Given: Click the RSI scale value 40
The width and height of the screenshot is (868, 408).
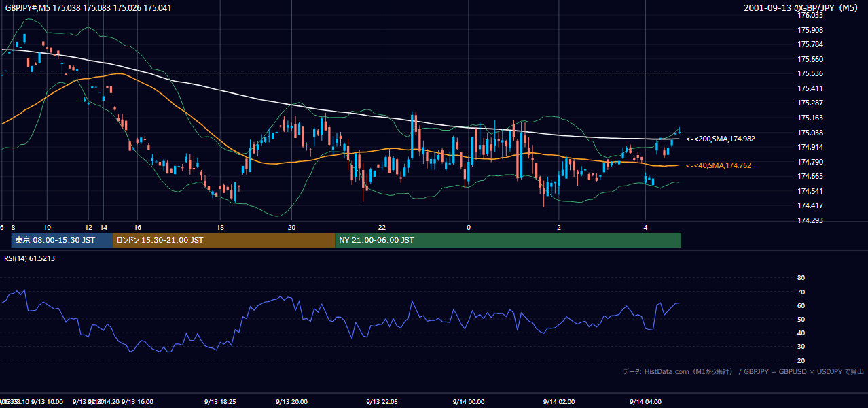Looking at the screenshot, I should pyautogui.click(x=801, y=333).
